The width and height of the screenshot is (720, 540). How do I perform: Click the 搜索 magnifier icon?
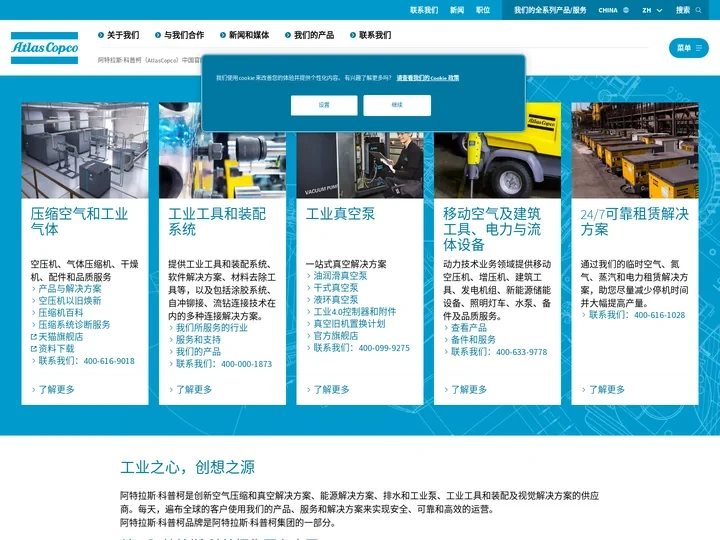coord(698,10)
